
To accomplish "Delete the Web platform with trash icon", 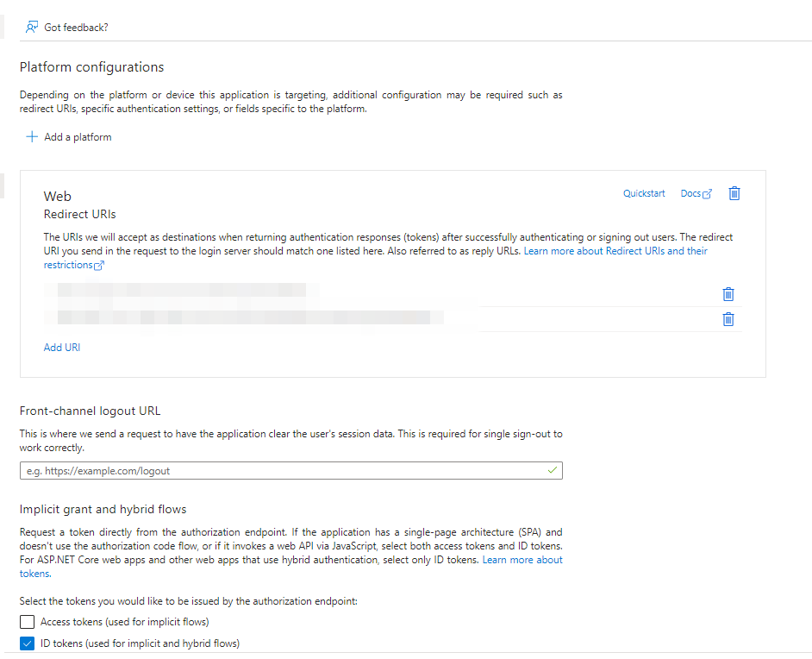I will point(734,193).
